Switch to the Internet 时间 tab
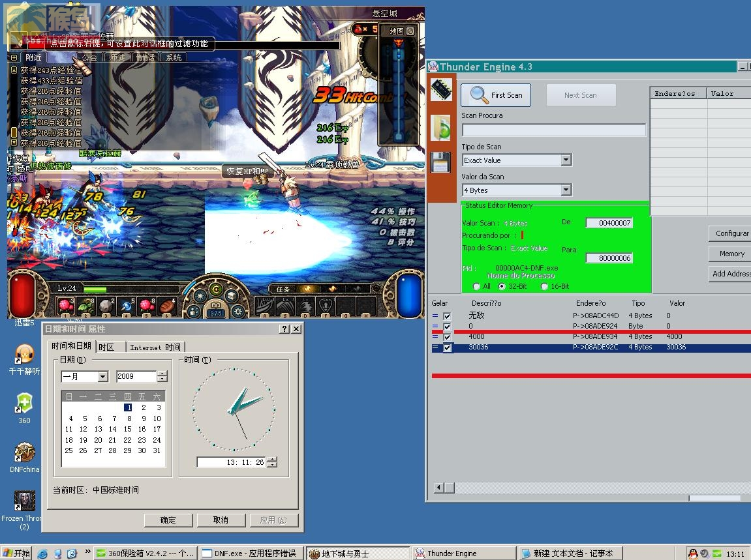The height and width of the screenshot is (560, 751). point(155,347)
